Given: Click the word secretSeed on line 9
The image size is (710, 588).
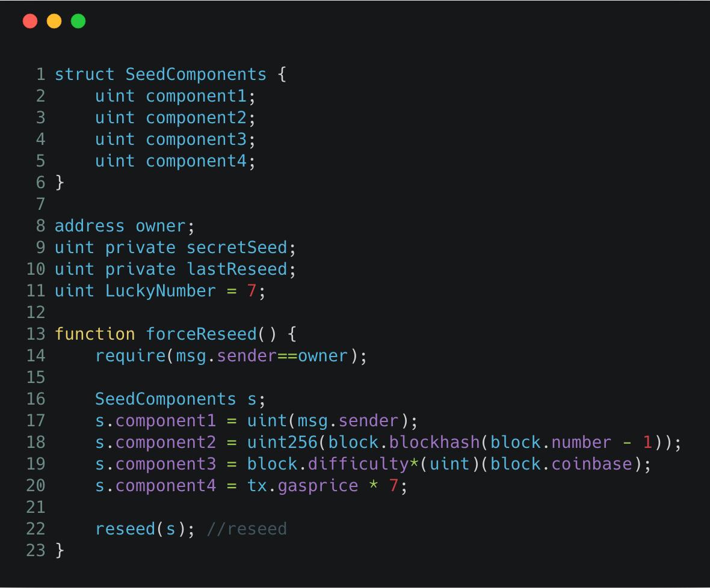Looking at the screenshot, I should (236, 248).
